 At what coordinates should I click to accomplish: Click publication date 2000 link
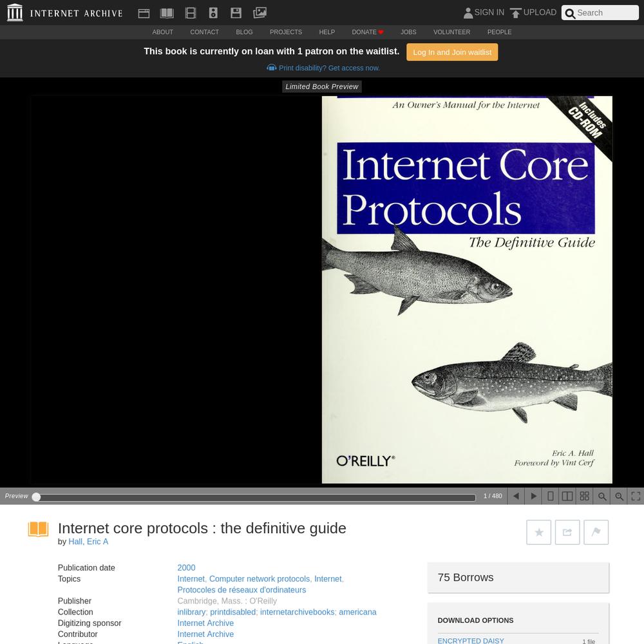[x=187, y=567]
